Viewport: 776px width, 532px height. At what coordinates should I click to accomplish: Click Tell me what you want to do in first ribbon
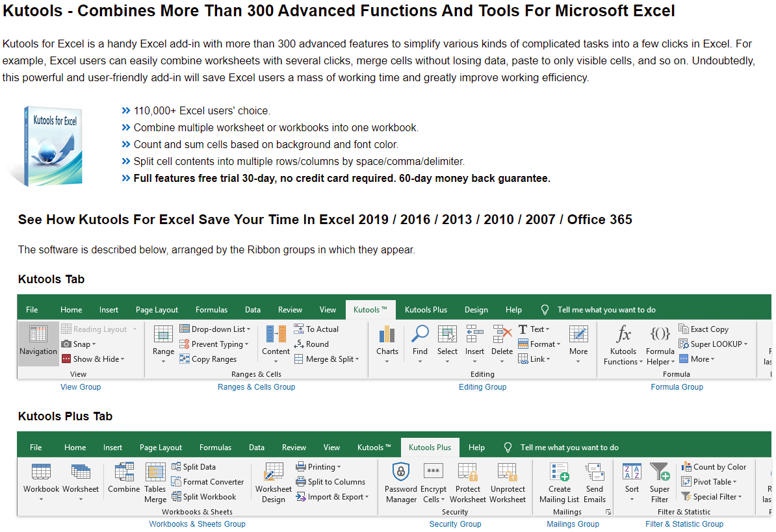point(606,310)
